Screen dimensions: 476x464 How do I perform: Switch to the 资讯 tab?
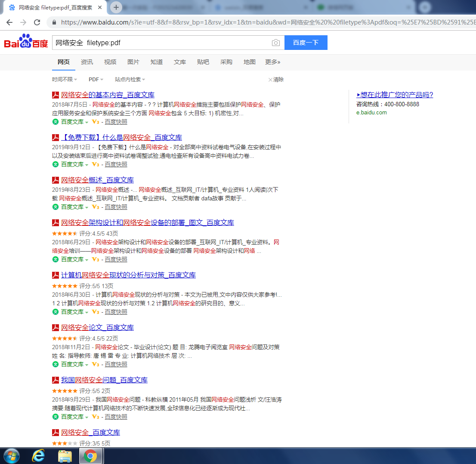coord(87,62)
